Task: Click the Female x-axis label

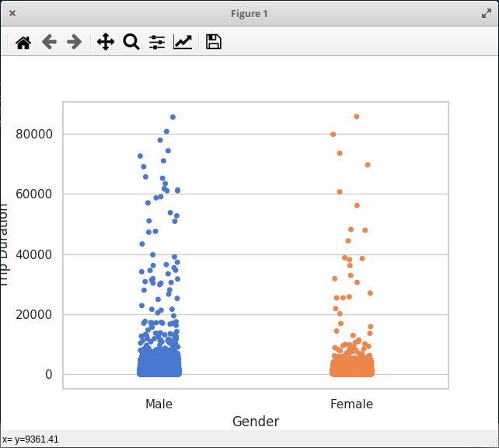Action: (x=351, y=404)
